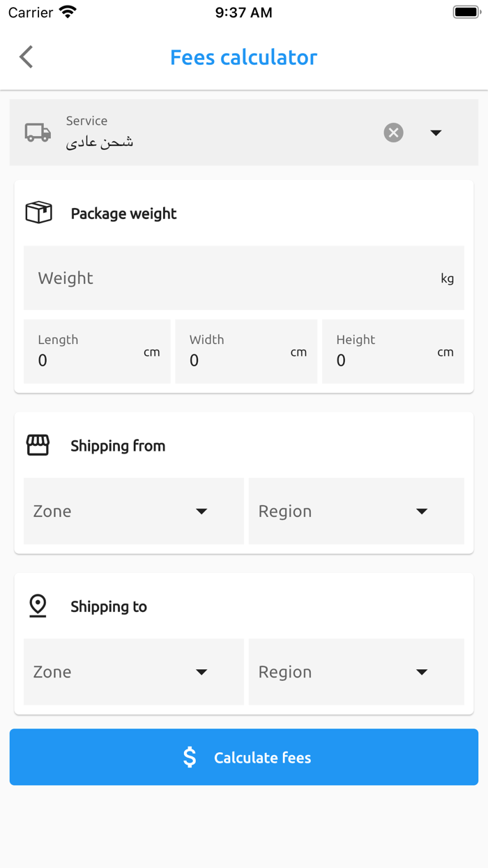Tap the back arrow at top left
Screen dimensions: 488x868
(26, 57)
